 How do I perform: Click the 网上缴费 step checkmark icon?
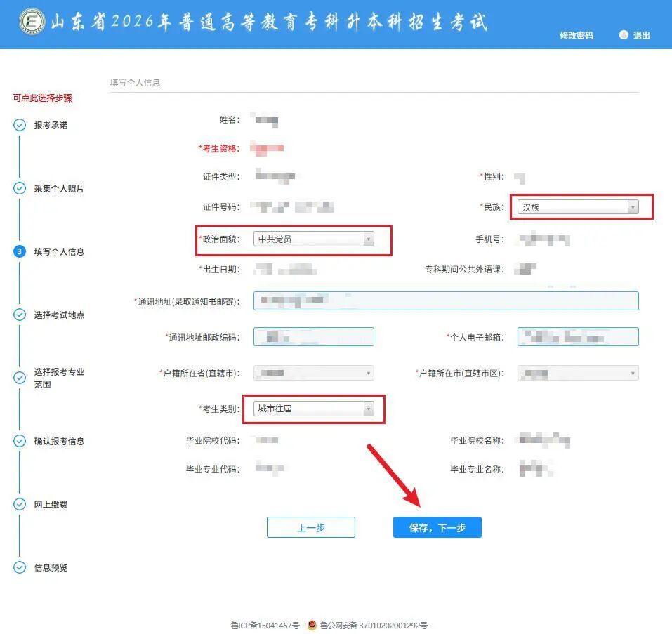click(20, 504)
